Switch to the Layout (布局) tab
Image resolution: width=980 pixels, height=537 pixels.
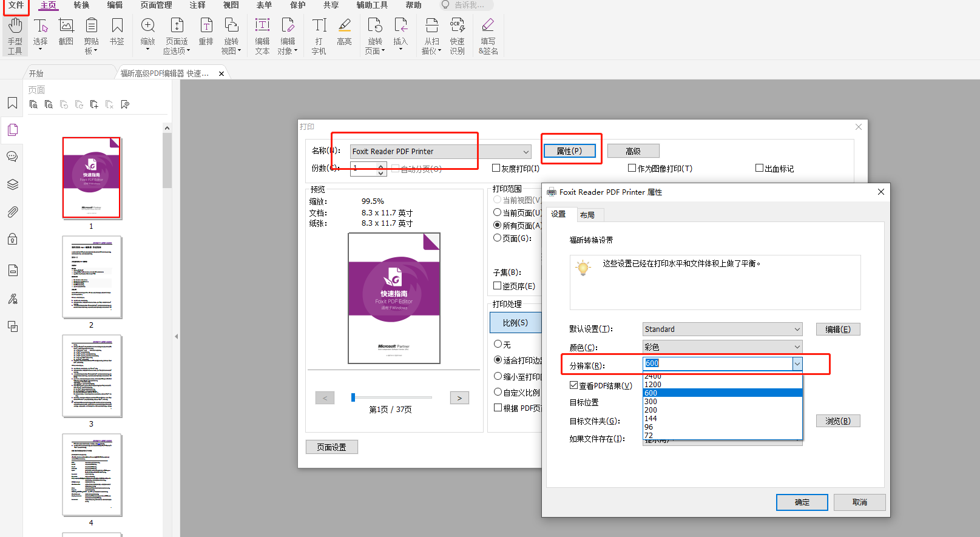[587, 215]
